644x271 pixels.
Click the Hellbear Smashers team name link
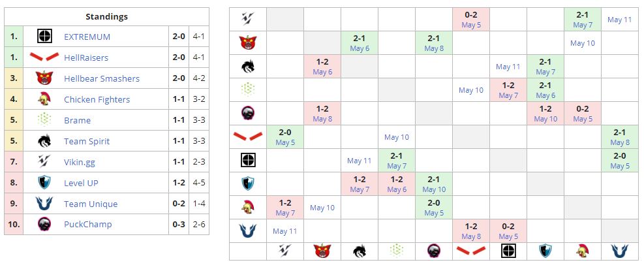point(101,78)
